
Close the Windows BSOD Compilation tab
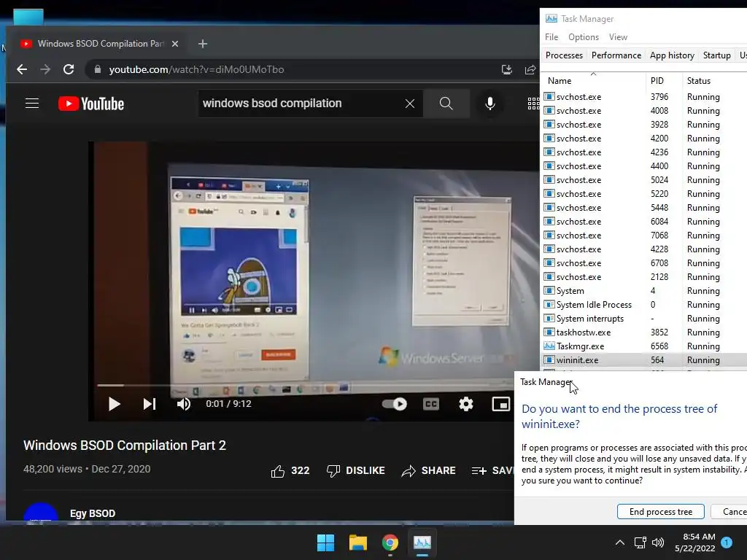[175, 44]
